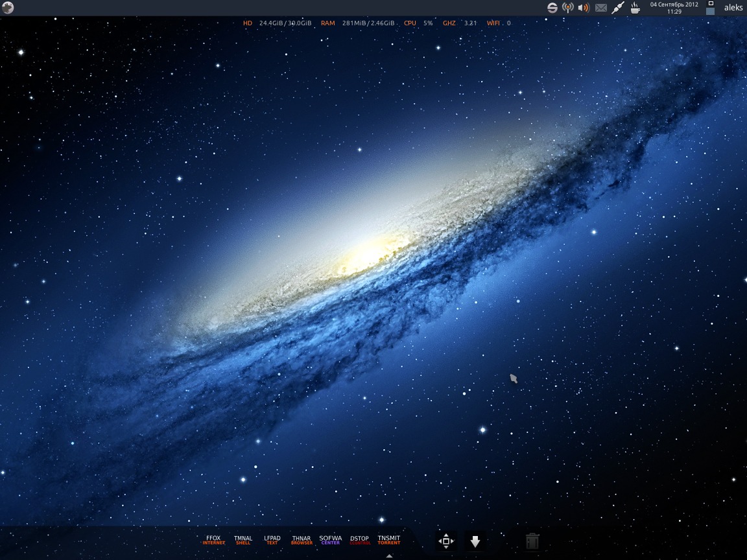Open the DSTOP Control launcher

360,540
